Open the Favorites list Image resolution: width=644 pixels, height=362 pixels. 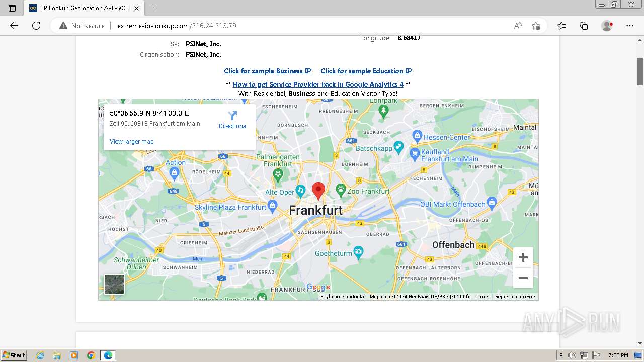(x=561, y=26)
